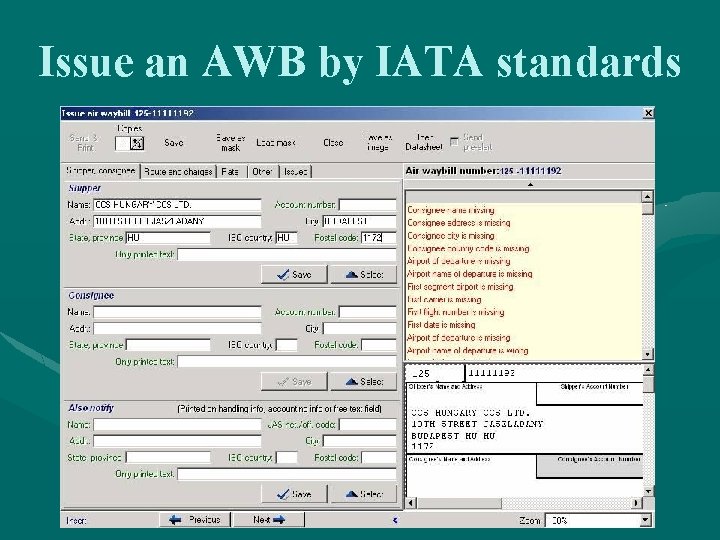
Task: Click Also notify State province field
Action: (x=168, y=457)
